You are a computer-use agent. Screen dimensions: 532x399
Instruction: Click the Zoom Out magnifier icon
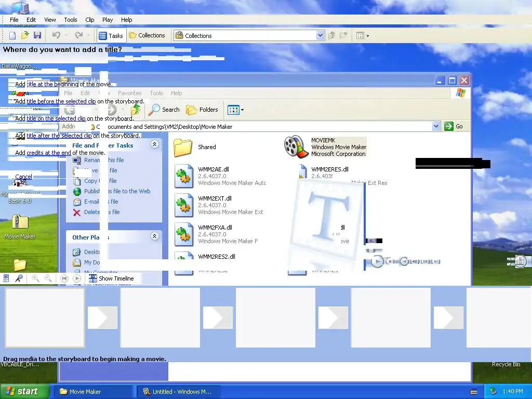48,278
